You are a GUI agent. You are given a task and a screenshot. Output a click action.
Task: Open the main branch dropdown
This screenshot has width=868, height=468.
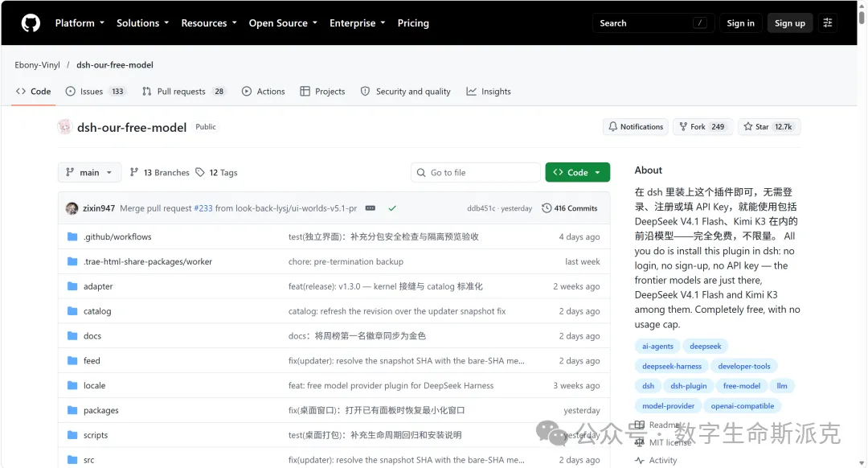[x=89, y=173]
